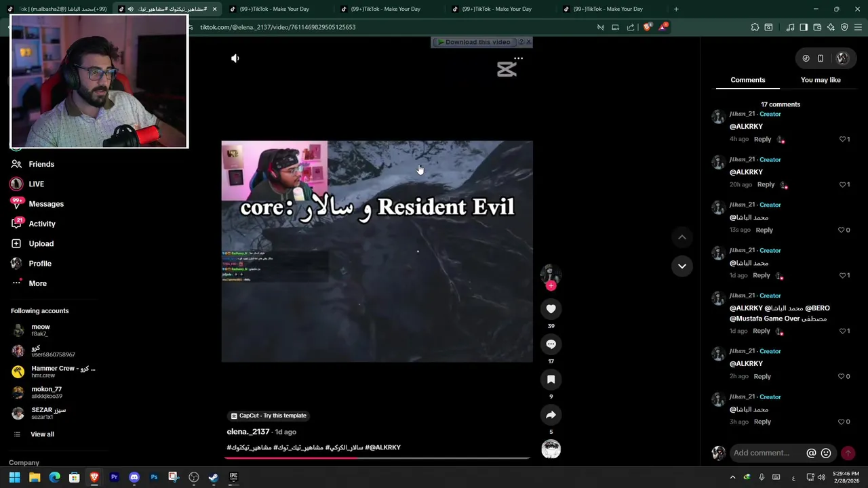Open Discord from the Windows taskbar

click(x=134, y=477)
